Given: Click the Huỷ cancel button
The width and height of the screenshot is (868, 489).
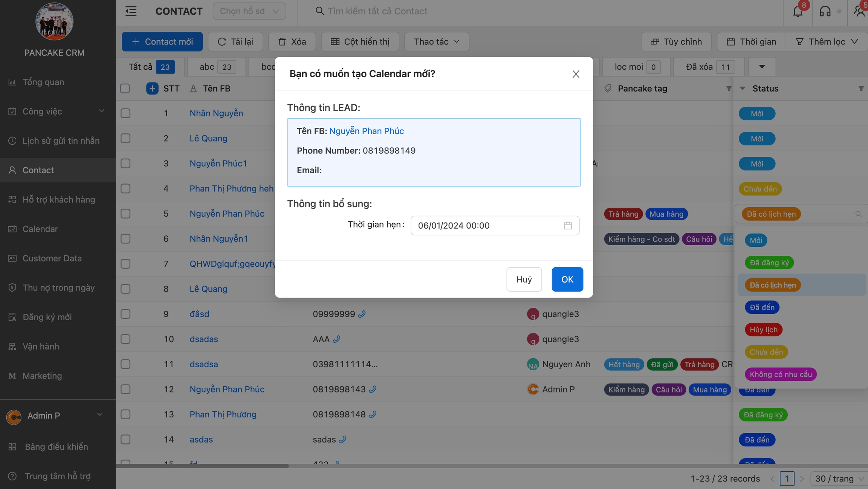Looking at the screenshot, I should [x=524, y=279].
